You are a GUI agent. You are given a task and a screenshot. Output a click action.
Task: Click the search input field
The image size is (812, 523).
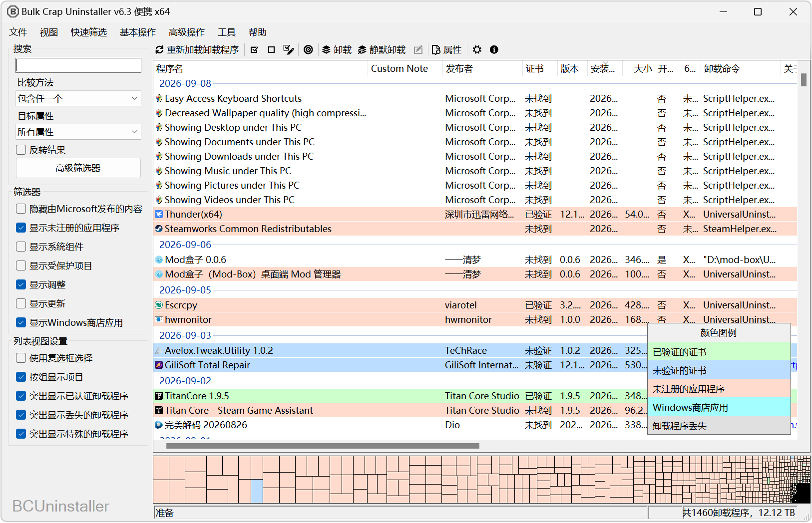pyautogui.click(x=78, y=65)
